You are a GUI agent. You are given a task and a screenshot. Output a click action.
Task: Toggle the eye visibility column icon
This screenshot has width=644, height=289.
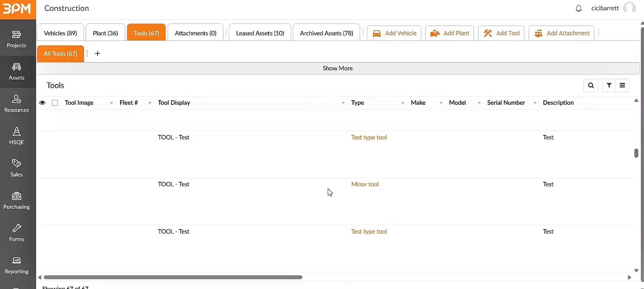pyautogui.click(x=42, y=103)
